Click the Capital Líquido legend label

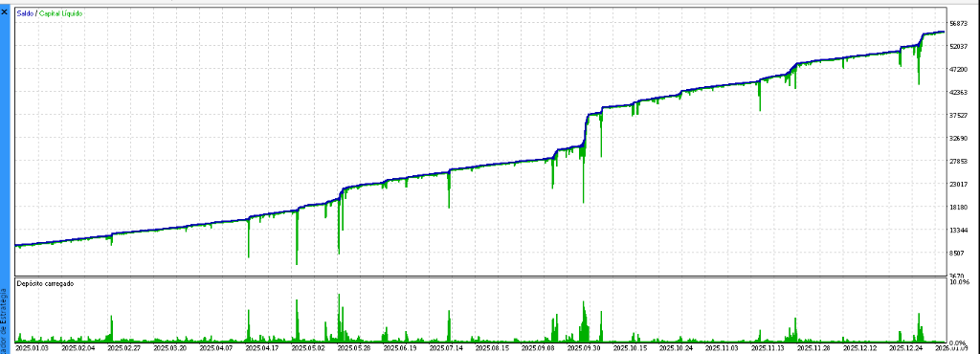click(60, 13)
